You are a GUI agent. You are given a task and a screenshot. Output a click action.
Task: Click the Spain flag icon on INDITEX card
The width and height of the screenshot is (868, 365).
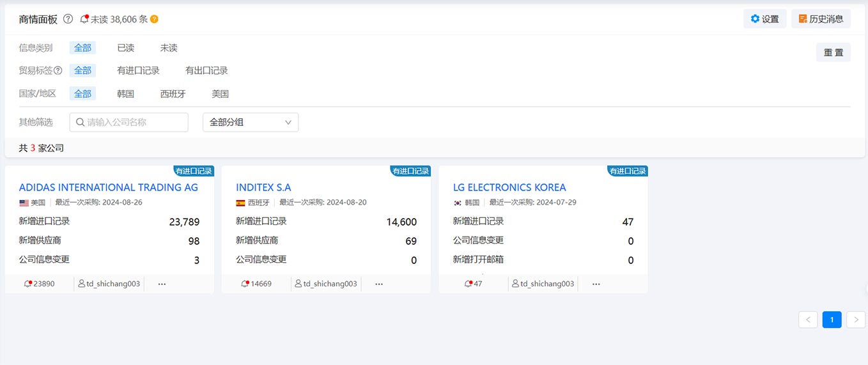coord(240,203)
